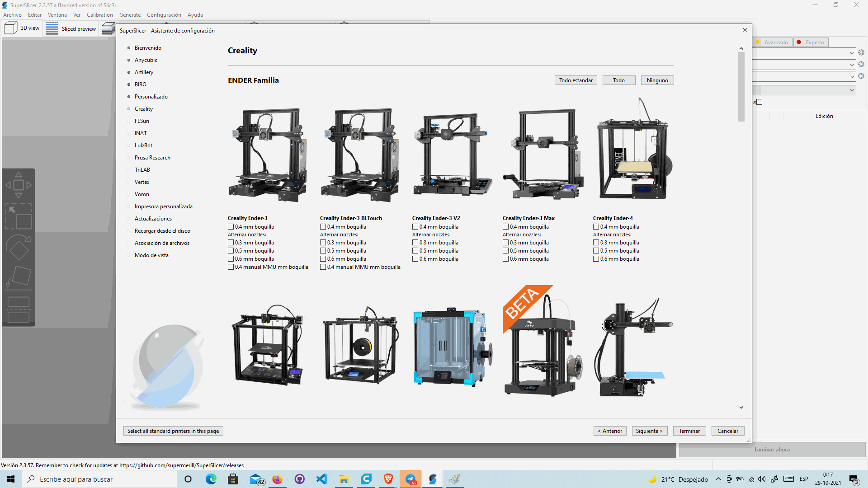Click the Windows search box
Image resolution: width=868 pixels, height=488 pixels.
(99, 479)
